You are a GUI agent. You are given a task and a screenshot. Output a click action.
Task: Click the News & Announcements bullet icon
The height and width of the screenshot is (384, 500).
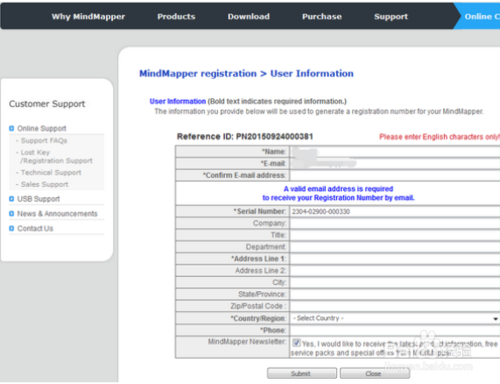click(x=12, y=214)
